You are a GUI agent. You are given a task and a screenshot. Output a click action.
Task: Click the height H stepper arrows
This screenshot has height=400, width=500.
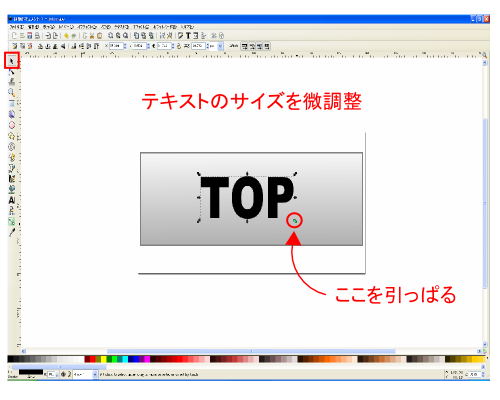(207, 46)
